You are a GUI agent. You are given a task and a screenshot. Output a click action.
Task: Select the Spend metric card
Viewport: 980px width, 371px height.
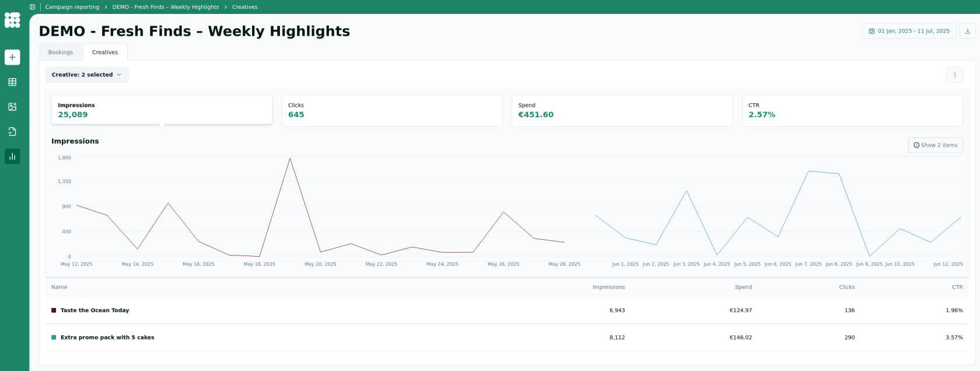622,110
